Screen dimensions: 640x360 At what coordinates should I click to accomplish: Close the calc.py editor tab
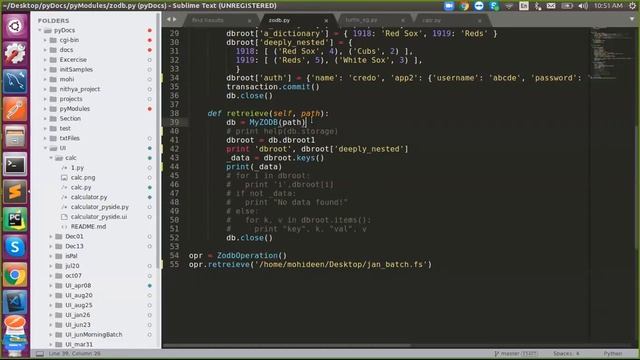pos(480,20)
